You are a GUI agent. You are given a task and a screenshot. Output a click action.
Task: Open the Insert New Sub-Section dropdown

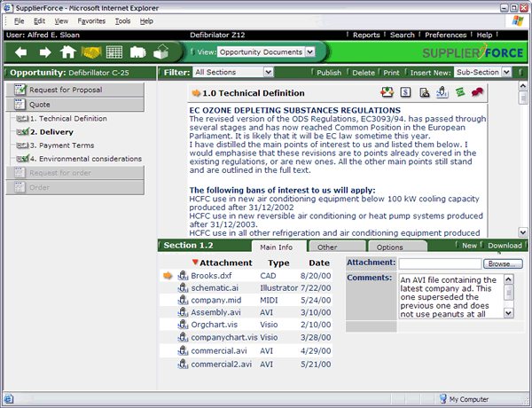coord(482,72)
